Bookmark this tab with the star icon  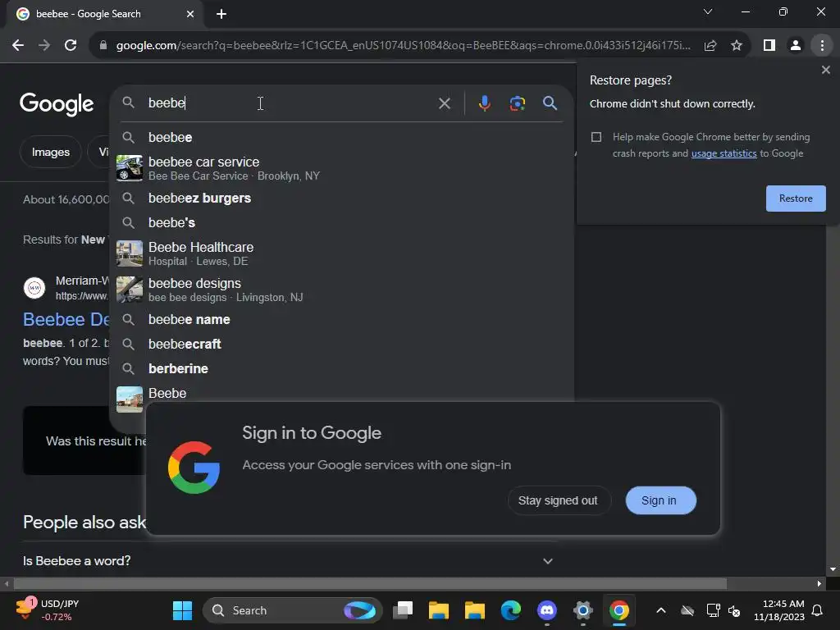click(737, 46)
